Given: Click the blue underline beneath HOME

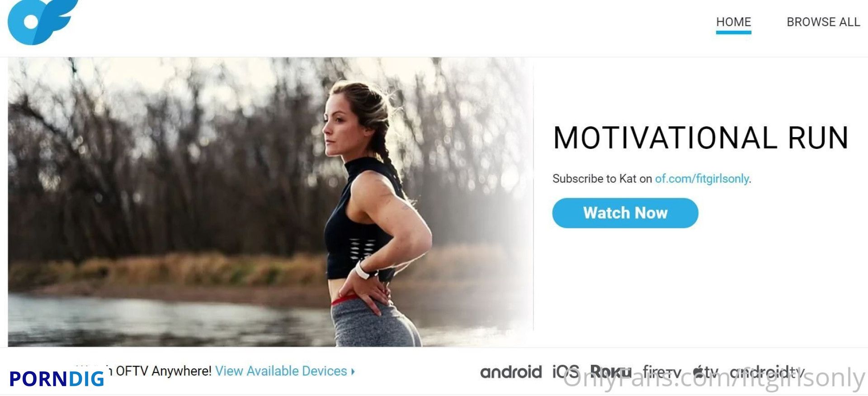Looking at the screenshot, I should (x=733, y=32).
